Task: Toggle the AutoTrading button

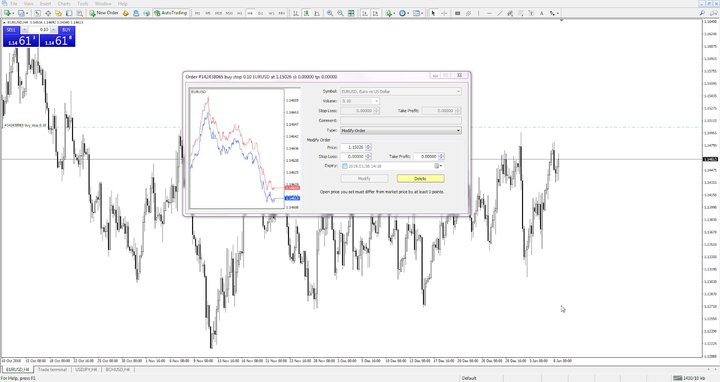Action: 170,13
